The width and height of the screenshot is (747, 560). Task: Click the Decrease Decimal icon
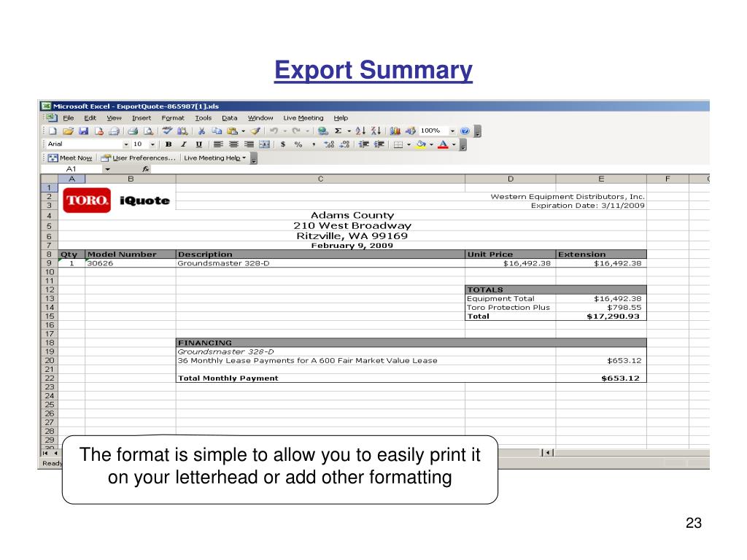345,144
